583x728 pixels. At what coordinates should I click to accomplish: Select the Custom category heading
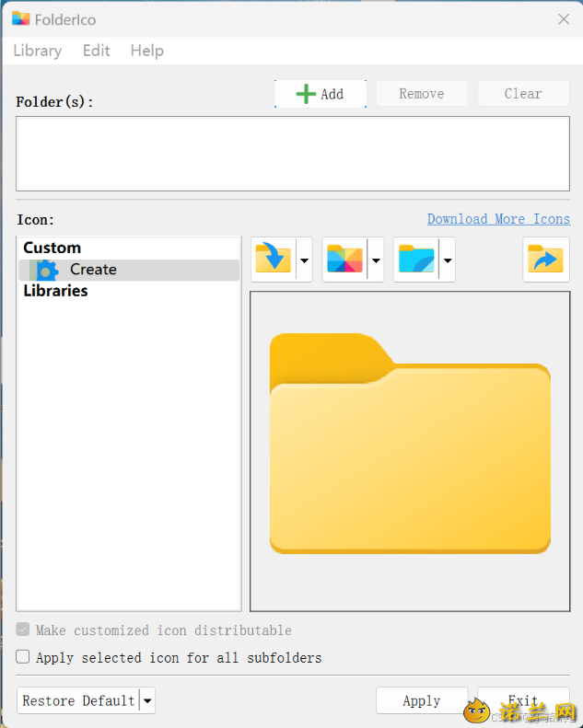tap(52, 248)
